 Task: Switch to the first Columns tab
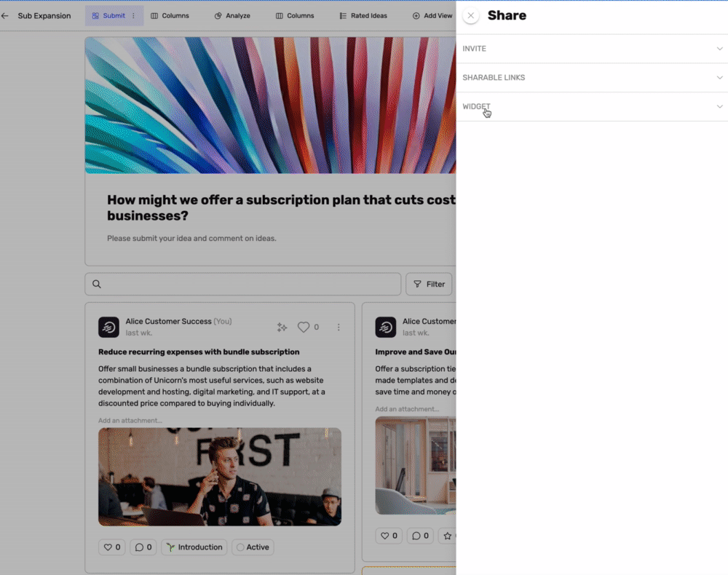(x=170, y=16)
